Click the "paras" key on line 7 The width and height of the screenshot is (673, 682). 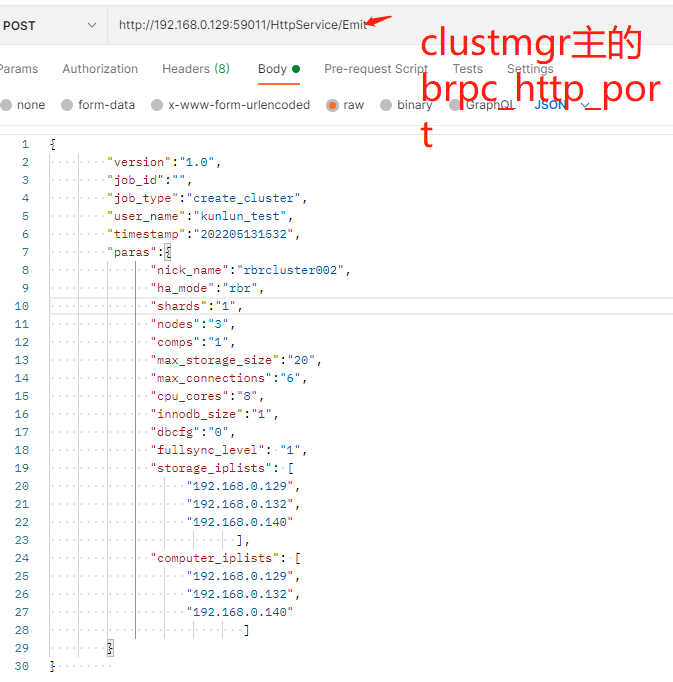point(132,252)
